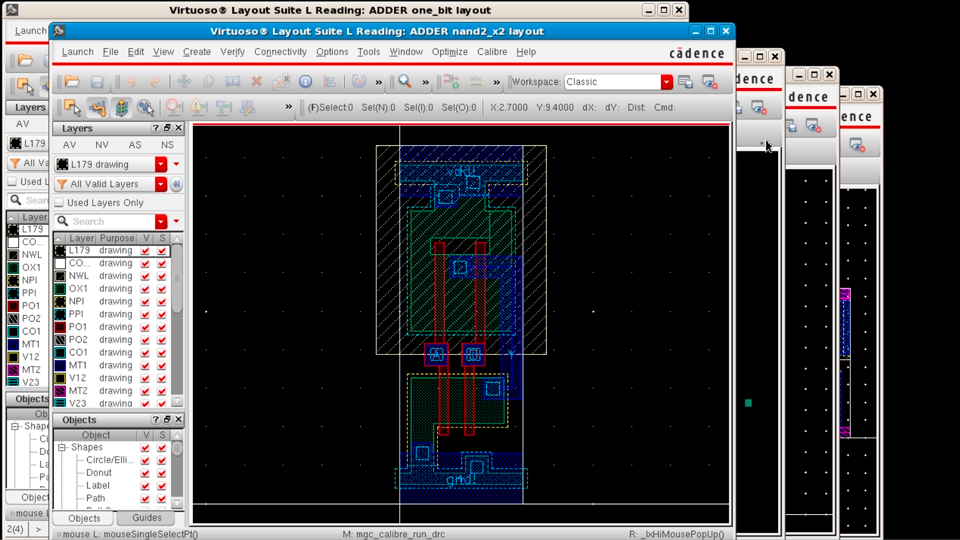This screenshot has width=960, height=540.
Task: Toggle visibility checkbox for PO1 layer
Action: 145,327
